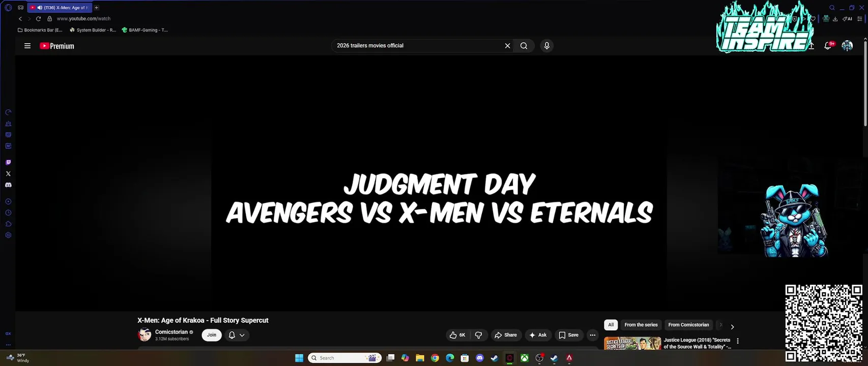This screenshot has height=366, width=868.
Task: Open X from the sidebar
Action: click(x=8, y=174)
